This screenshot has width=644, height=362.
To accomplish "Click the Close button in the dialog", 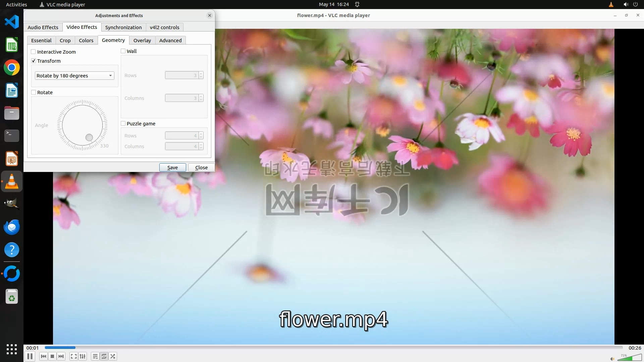I will tap(201, 167).
